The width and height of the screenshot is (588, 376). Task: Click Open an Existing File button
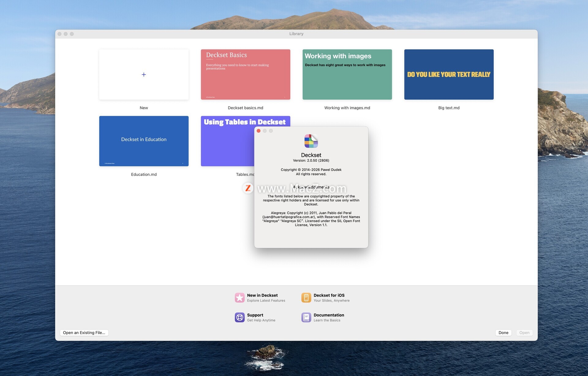(84, 332)
